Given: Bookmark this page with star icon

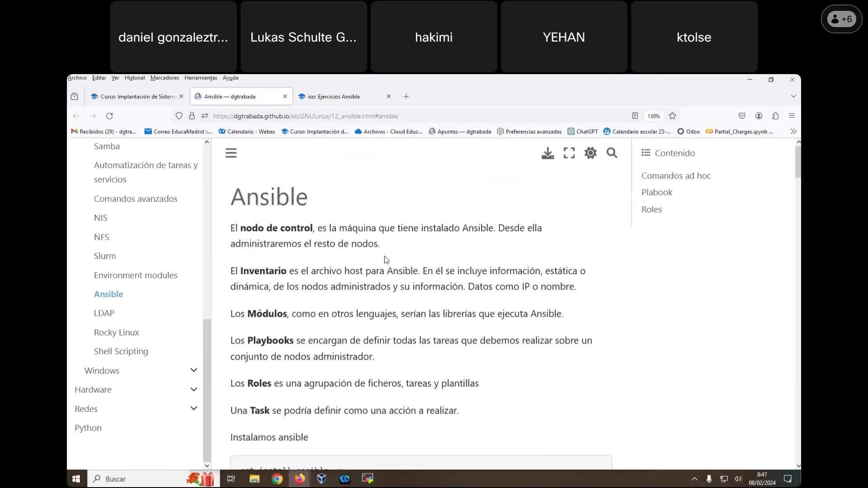Looking at the screenshot, I should 672,116.
